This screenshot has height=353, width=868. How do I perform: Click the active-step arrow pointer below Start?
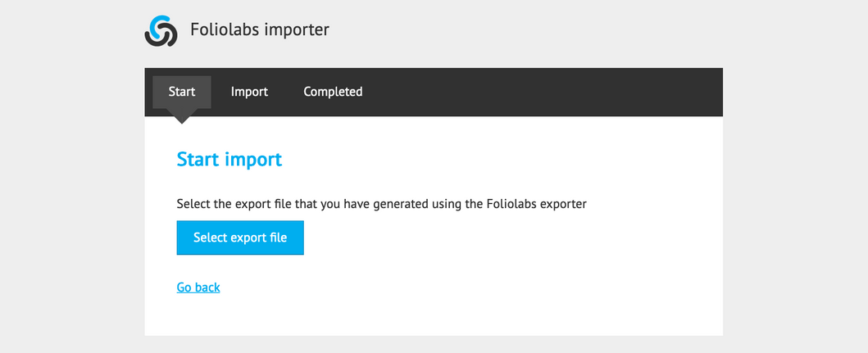(182, 116)
